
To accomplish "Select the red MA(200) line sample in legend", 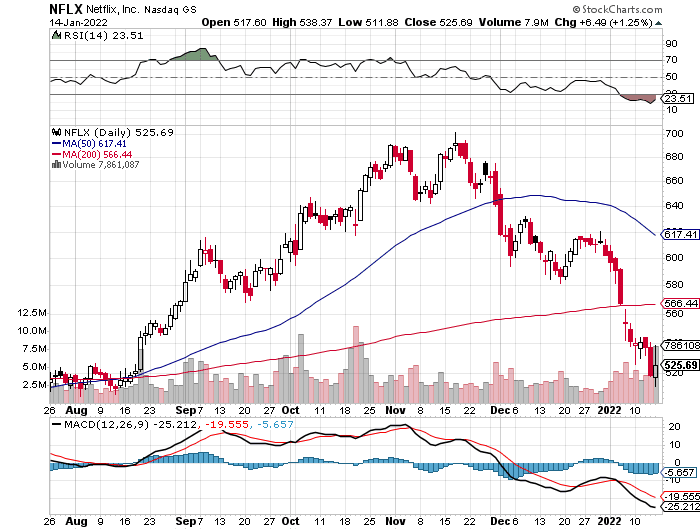I will click(57, 154).
